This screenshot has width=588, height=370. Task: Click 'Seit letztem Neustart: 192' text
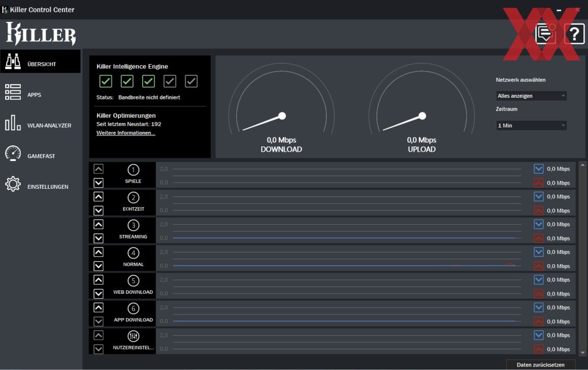pyautogui.click(x=129, y=124)
